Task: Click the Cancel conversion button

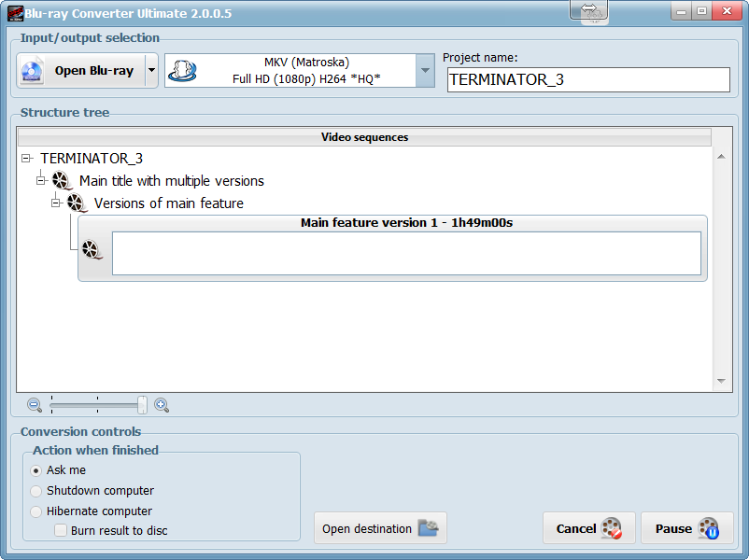Action: [x=589, y=528]
